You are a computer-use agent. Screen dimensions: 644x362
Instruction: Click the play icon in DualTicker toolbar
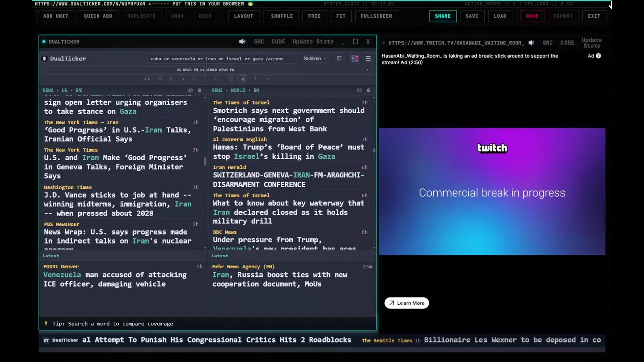point(183,79)
